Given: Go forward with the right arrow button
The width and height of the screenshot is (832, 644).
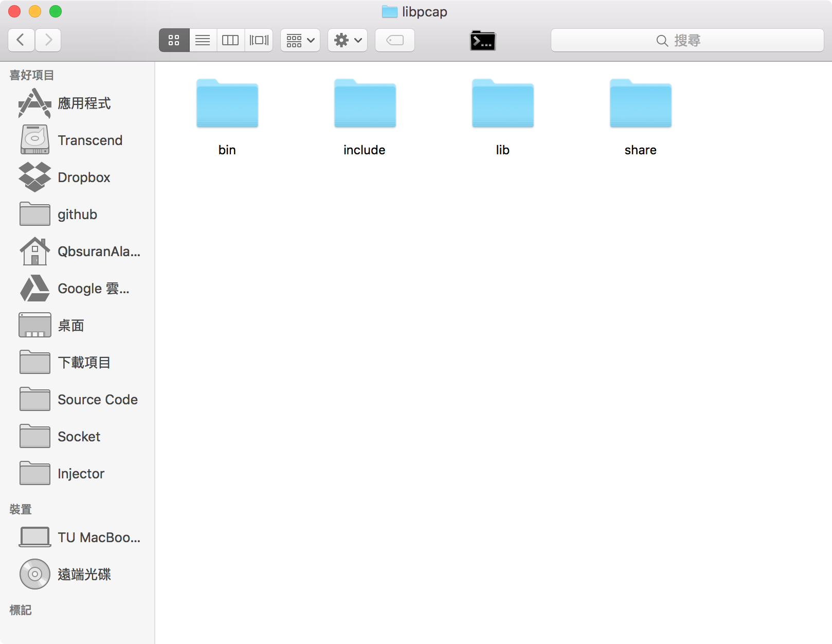Looking at the screenshot, I should click(48, 40).
